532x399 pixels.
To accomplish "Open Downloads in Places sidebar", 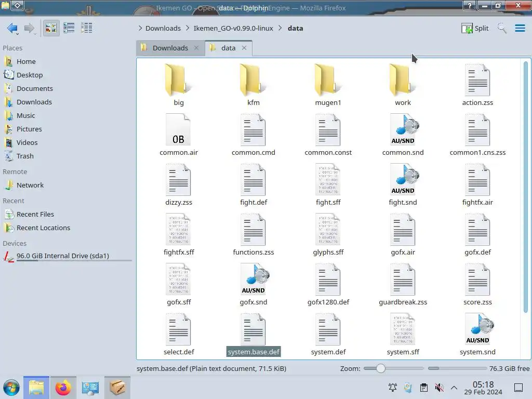I will coord(34,102).
